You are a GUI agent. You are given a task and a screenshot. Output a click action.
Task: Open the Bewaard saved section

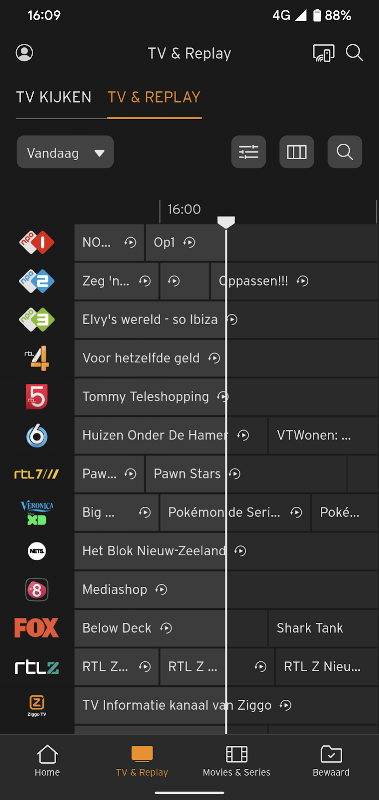point(331,761)
